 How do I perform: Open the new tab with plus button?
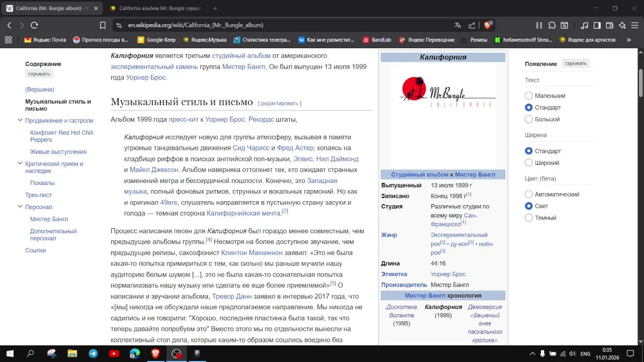tap(215, 9)
